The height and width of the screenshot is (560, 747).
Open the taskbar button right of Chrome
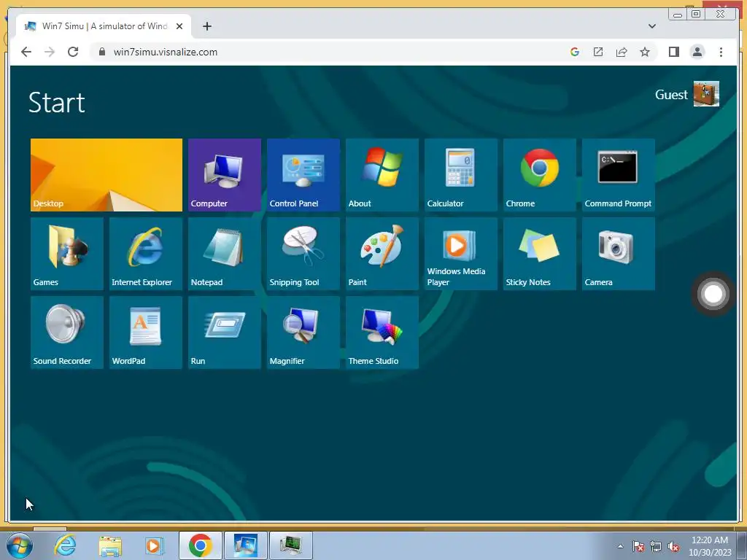click(245, 545)
